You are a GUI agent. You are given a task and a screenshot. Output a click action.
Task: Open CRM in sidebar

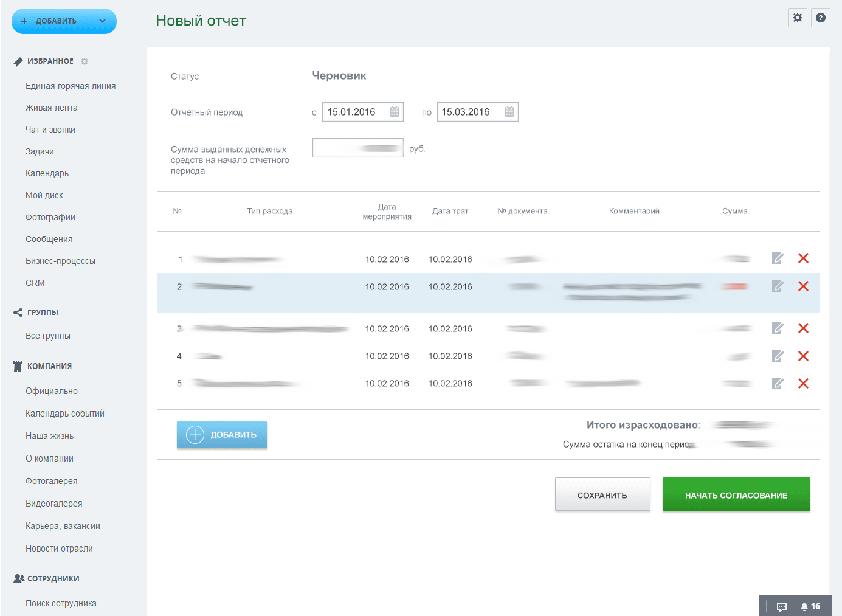35,283
